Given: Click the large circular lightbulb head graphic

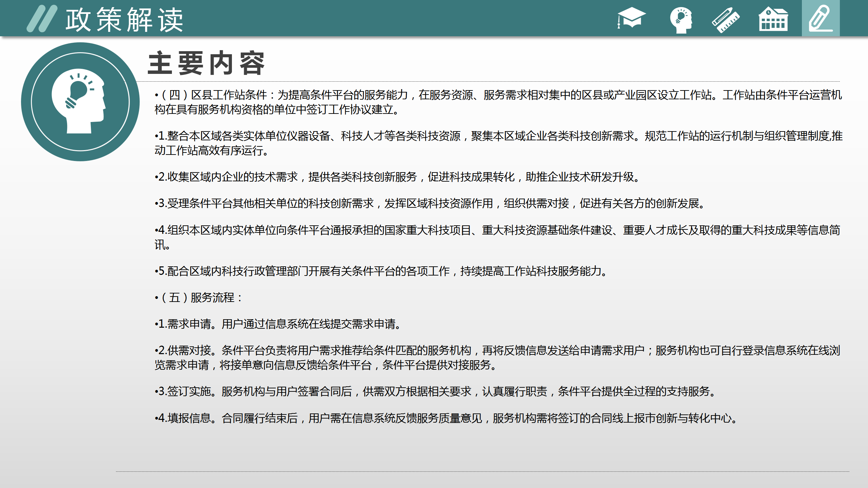Looking at the screenshot, I should [x=80, y=102].
